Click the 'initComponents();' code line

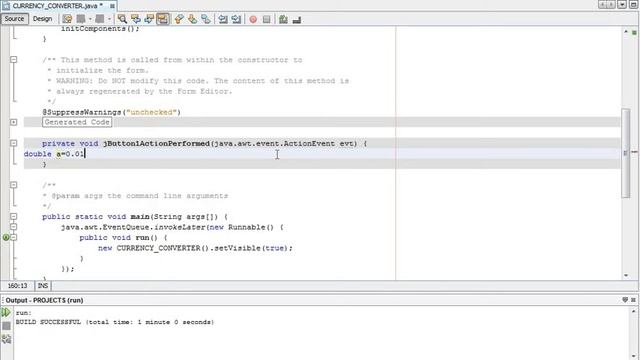[x=100, y=29]
